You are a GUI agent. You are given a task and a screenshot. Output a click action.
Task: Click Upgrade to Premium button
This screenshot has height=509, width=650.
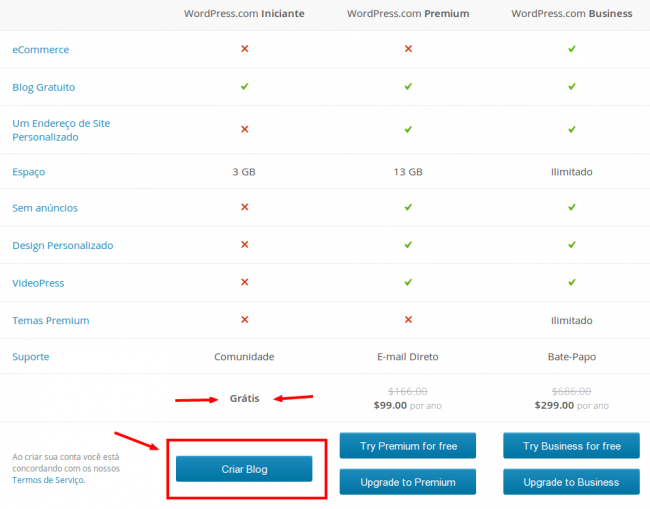point(407,482)
